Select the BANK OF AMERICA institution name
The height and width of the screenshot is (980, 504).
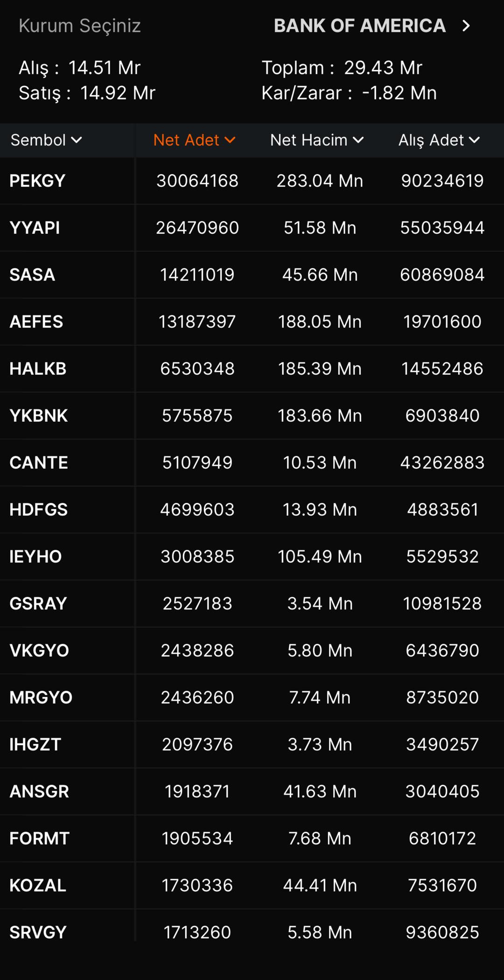tap(359, 26)
